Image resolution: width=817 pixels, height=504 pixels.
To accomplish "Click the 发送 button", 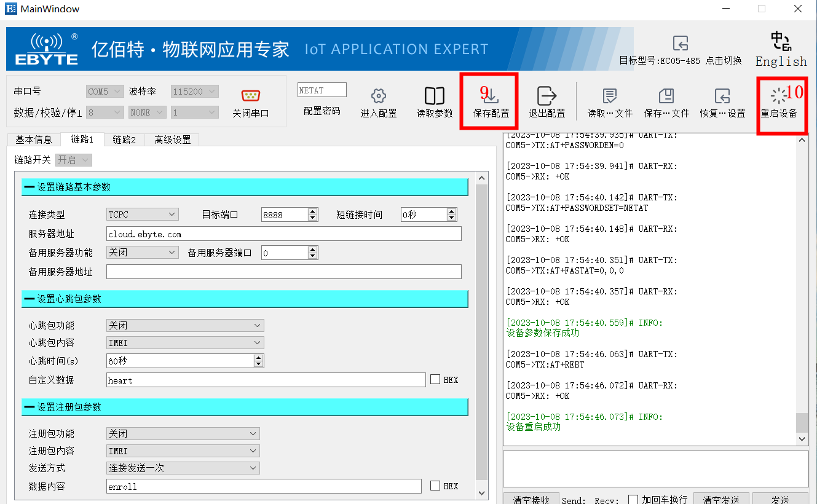I will pyautogui.click(x=780, y=498).
